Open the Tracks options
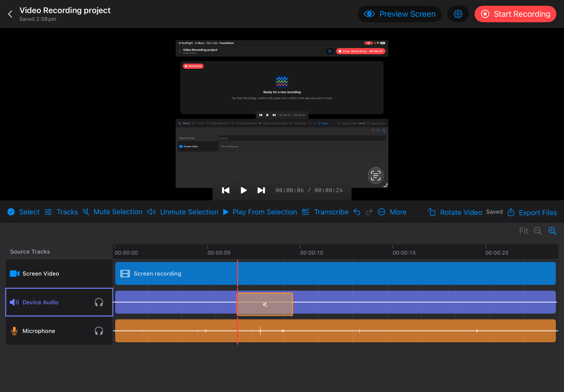Image resolution: width=564 pixels, height=392 pixels. click(61, 212)
